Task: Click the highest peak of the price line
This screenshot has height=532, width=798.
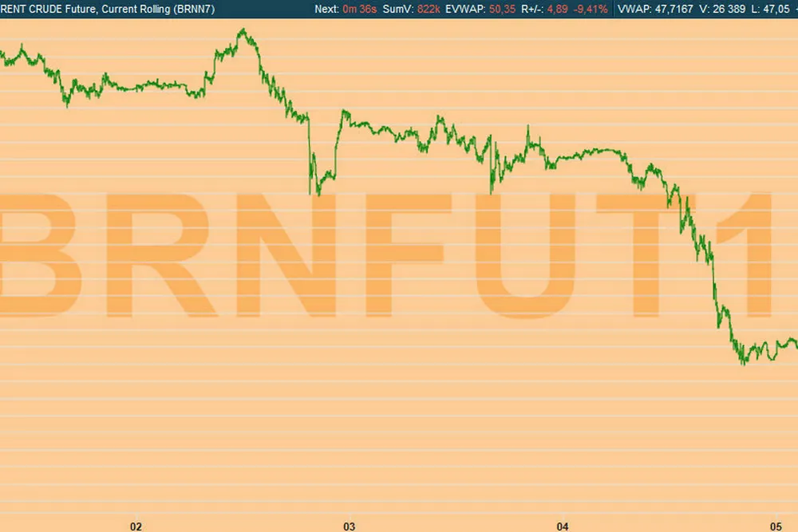Action: 243,31
